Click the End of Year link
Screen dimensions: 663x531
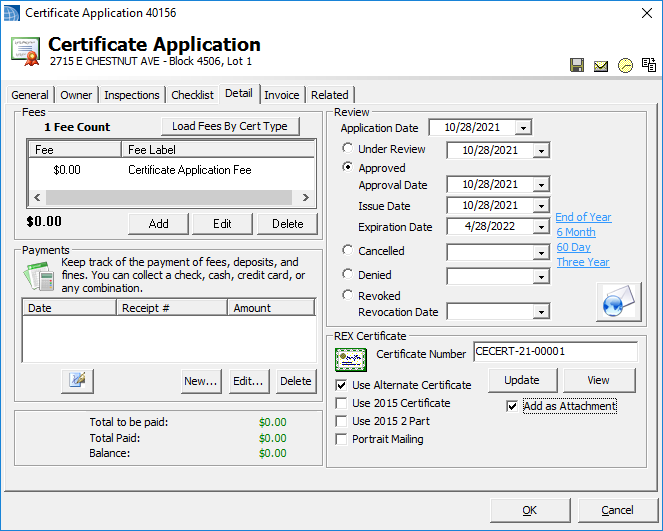coord(584,217)
